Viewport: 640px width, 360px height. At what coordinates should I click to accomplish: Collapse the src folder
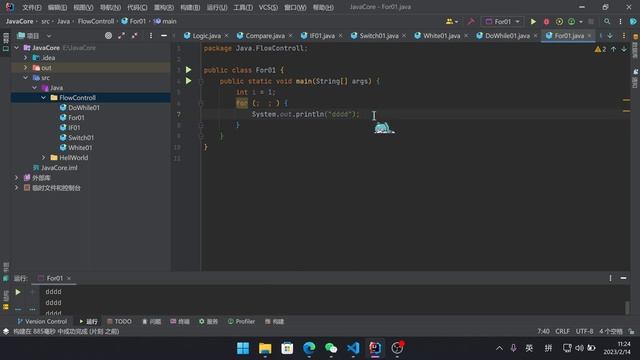click(x=25, y=78)
